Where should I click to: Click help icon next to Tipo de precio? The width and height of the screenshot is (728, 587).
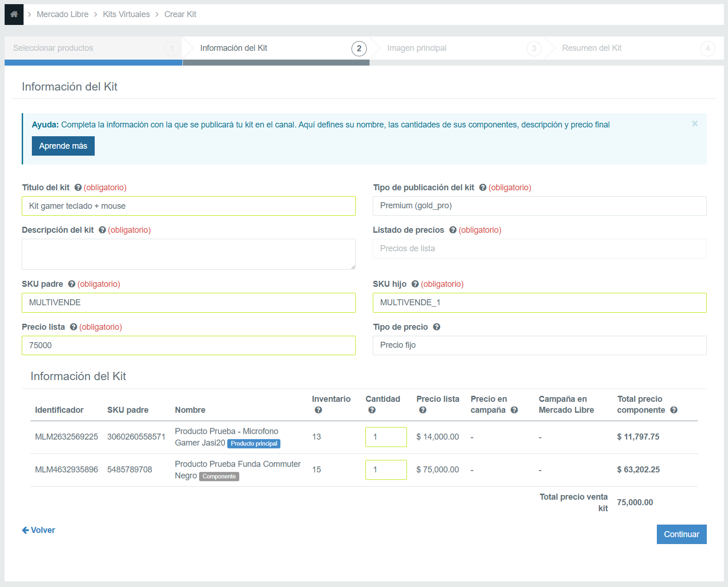pyautogui.click(x=437, y=327)
